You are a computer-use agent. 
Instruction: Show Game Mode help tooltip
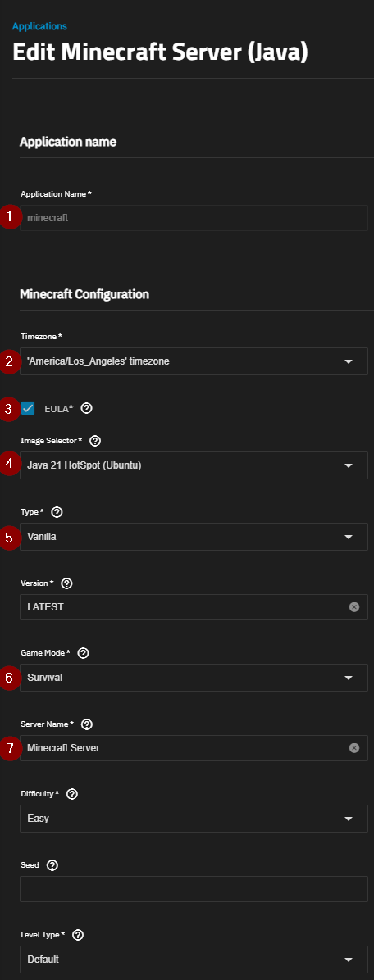click(x=83, y=653)
